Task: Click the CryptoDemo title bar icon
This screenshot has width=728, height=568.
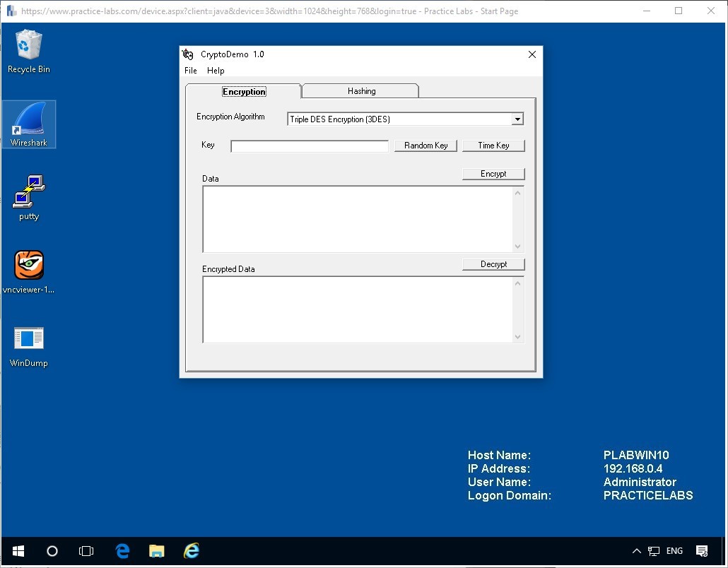Action: (188, 54)
